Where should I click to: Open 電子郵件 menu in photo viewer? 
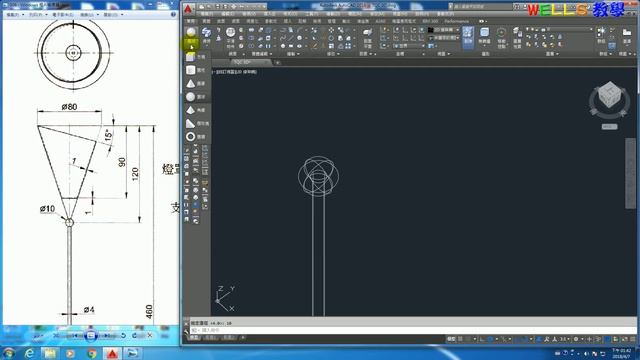(64, 15)
